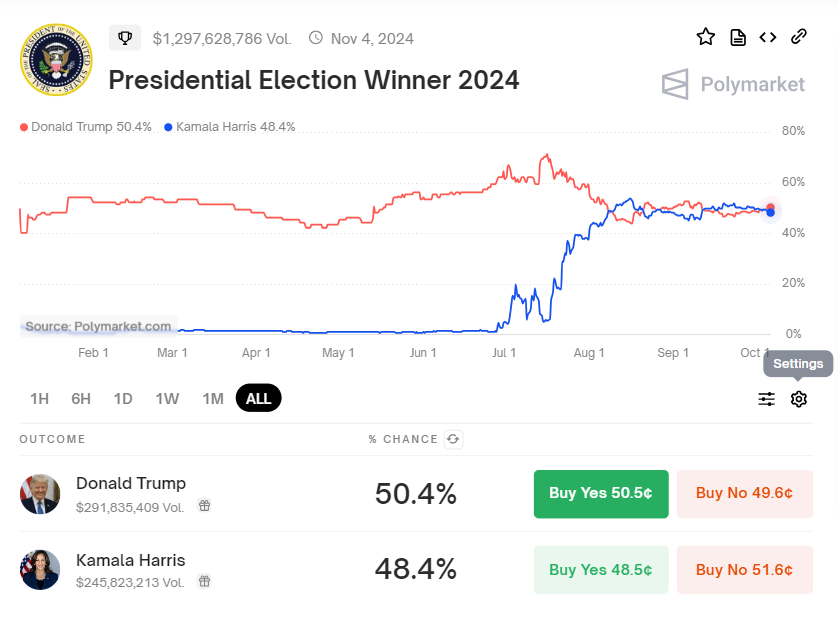Buy Yes for Donald Trump
The height and width of the screenshot is (628, 838).
point(600,493)
